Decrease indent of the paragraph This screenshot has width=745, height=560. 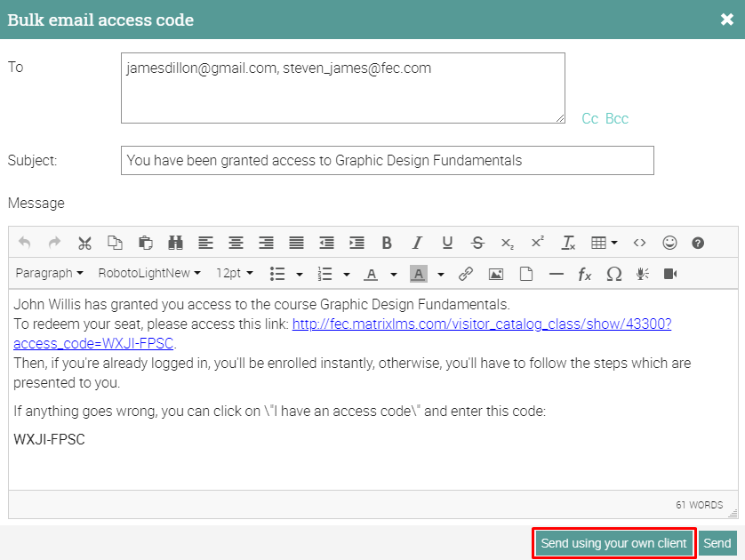pyautogui.click(x=326, y=243)
